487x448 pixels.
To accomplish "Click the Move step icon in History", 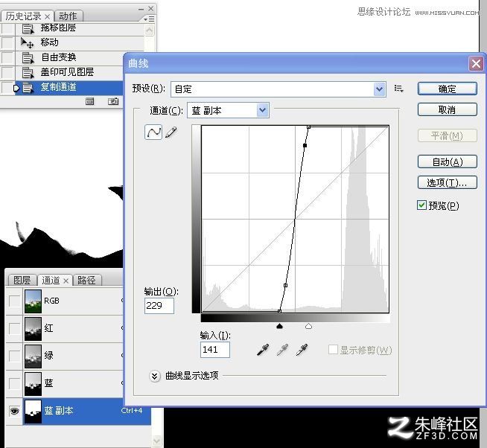I will [x=28, y=42].
